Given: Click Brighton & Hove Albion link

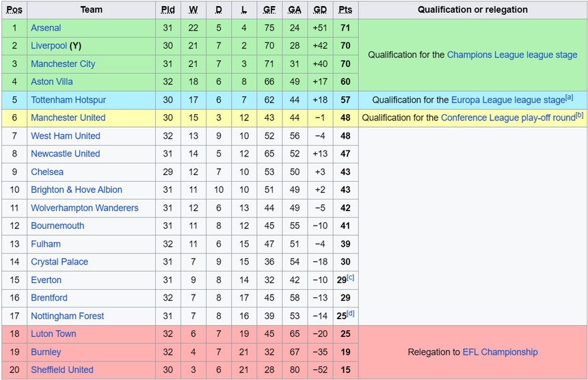Looking at the screenshot, I should tap(77, 190).
